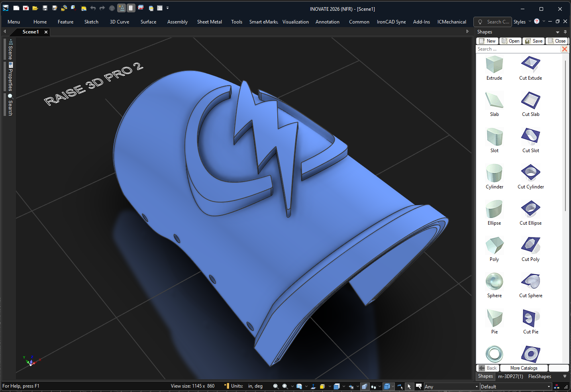Click the Open catalog button
Image resolution: width=571 pixels, height=392 pixels.
(510, 41)
